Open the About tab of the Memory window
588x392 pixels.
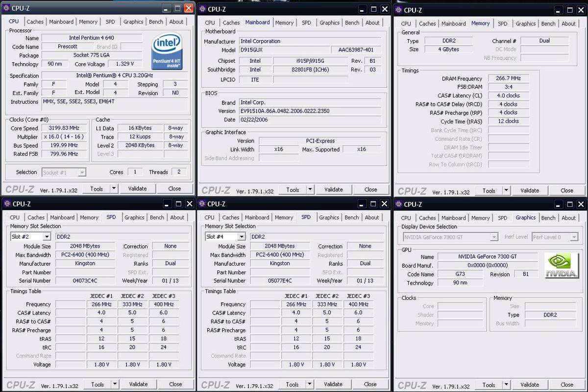[568, 23]
